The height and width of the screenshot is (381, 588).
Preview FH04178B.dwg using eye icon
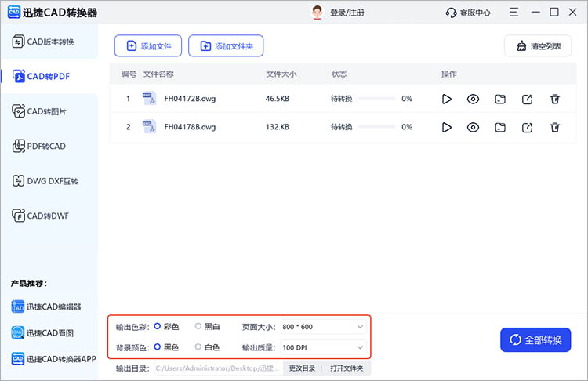473,128
